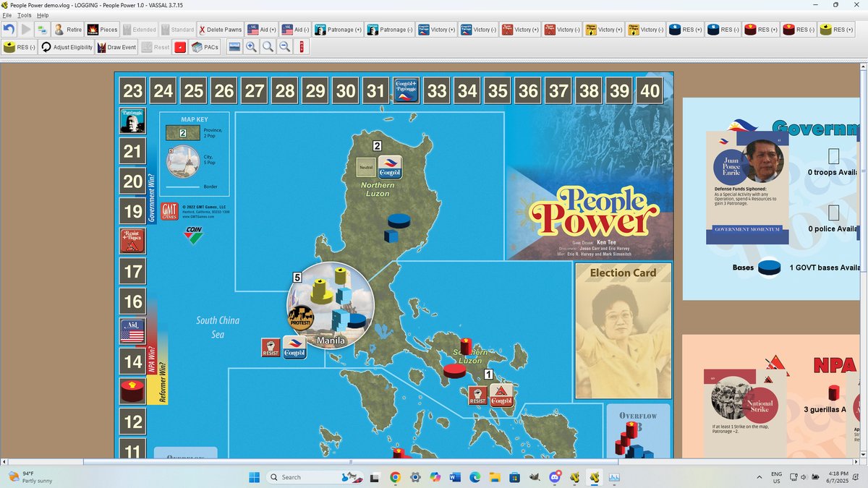Screen dimensions: 868x488
Task: Click the Patronage (-) button
Action: click(x=389, y=30)
